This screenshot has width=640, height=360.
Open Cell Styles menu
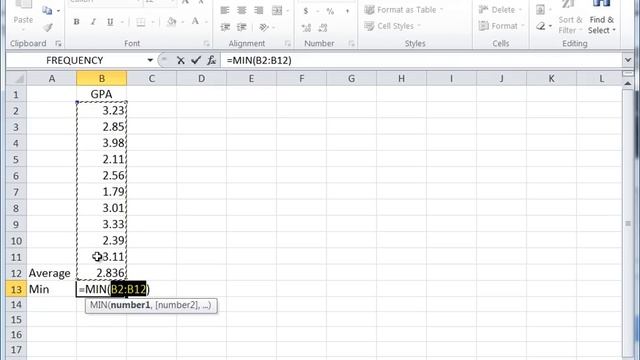(x=393, y=26)
